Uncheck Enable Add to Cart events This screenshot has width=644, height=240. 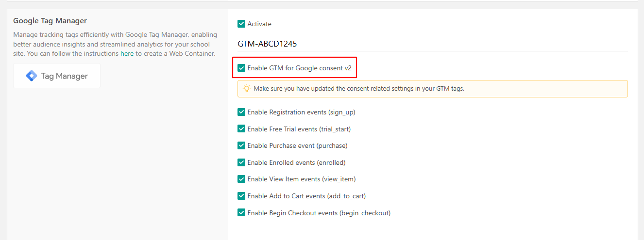pyautogui.click(x=241, y=196)
